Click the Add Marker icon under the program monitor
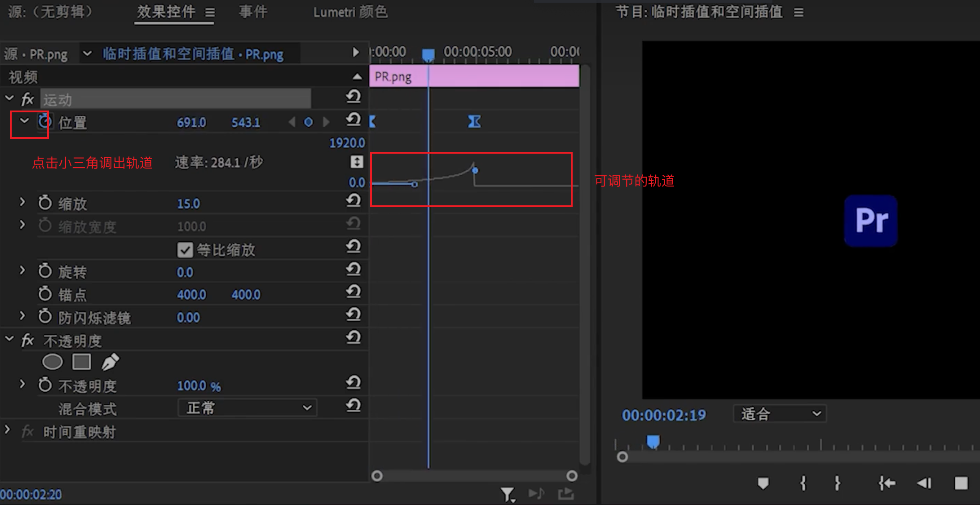Image resolution: width=980 pixels, height=505 pixels. (763, 483)
